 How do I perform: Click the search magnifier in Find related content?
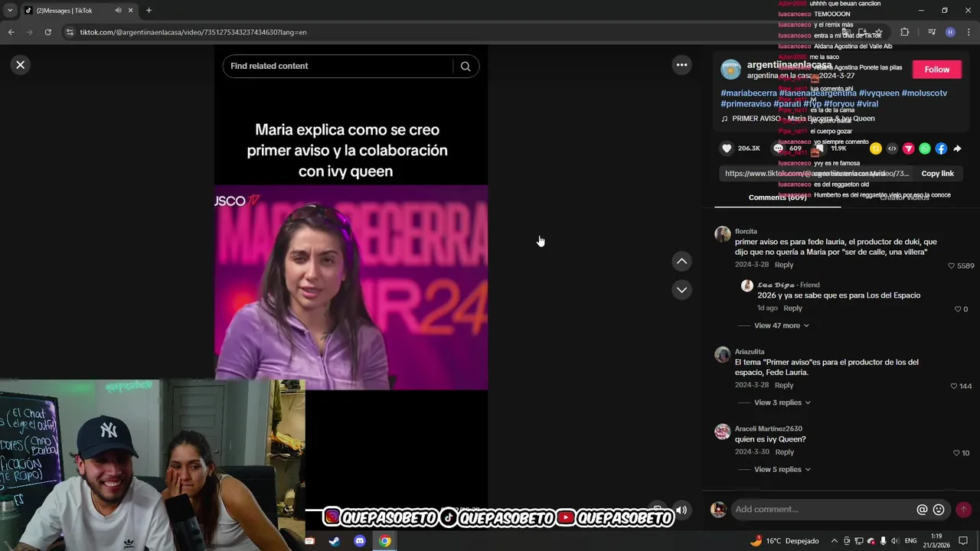coord(465,67)
